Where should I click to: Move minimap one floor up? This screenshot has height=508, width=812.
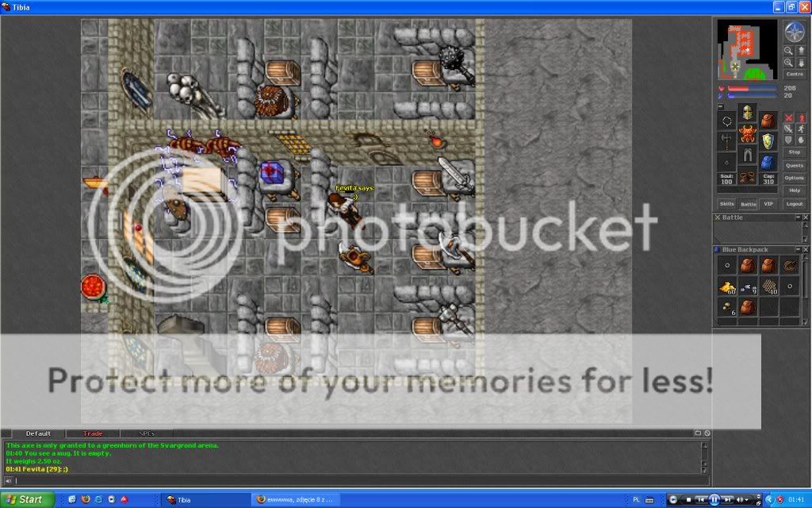click(801, 51)
